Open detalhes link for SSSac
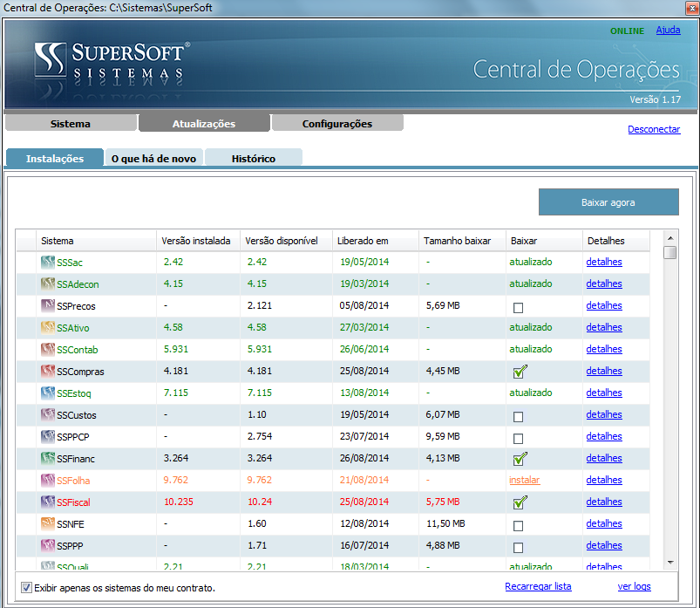The width and height of the screenshot is (700, 608). 603,262
